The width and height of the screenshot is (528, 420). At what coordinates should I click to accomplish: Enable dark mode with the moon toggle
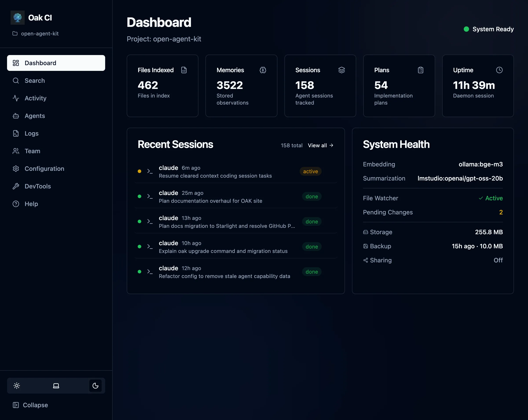[95, 385]
